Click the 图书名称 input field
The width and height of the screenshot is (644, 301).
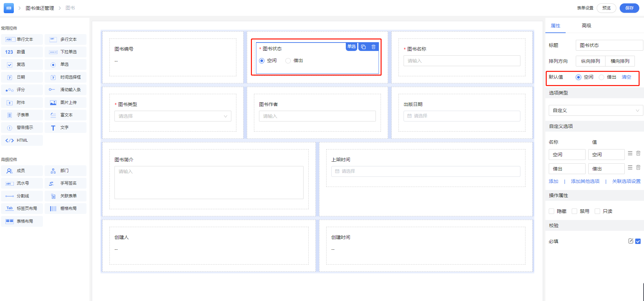click(462, 61)
